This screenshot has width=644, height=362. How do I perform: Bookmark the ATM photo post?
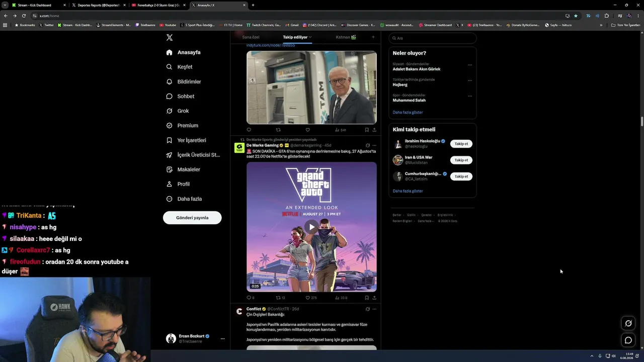coord(367,130)
